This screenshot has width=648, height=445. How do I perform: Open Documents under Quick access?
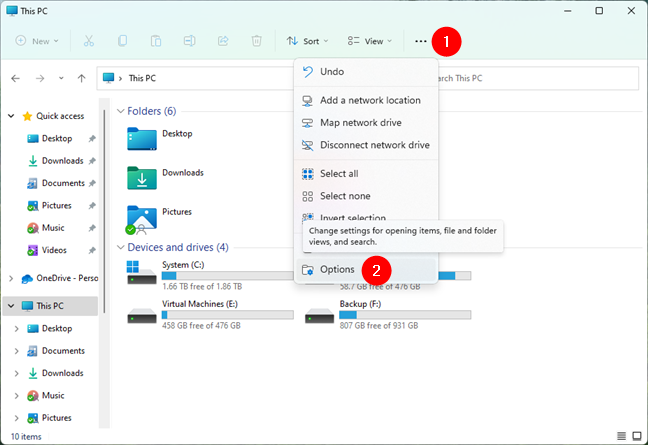[x=63, y=183]
